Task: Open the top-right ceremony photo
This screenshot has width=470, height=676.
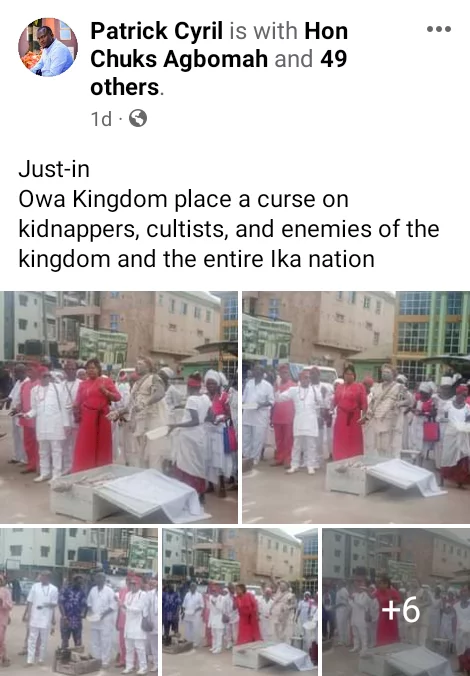Action: pos(356,407)
